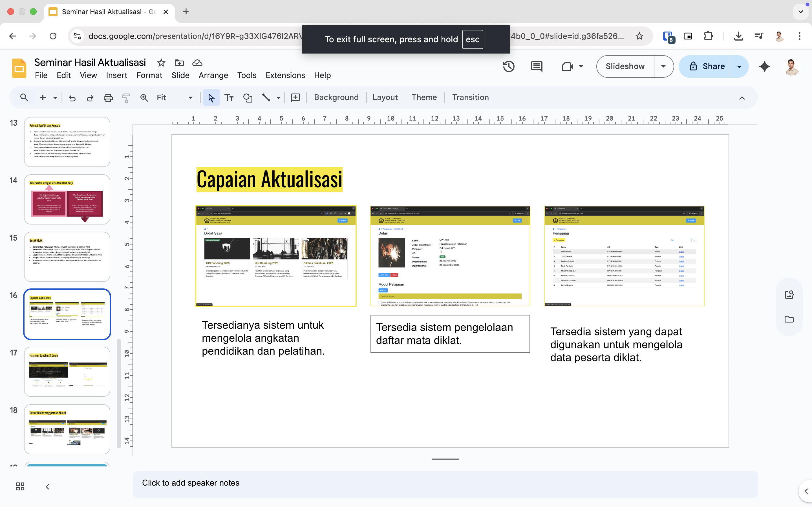Select the Shape tool icon
The image size is (812, 507).
[x=248, y=97]
